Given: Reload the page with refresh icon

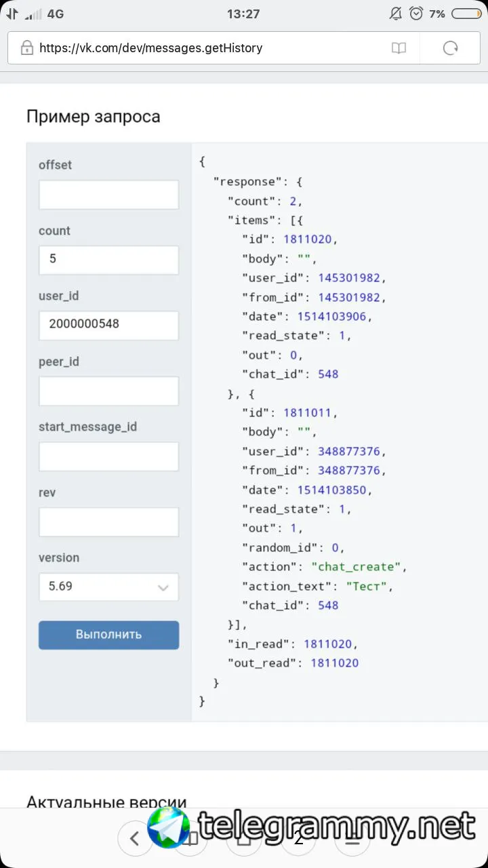Looking at the screenshot, I should [x=450, y=48].
